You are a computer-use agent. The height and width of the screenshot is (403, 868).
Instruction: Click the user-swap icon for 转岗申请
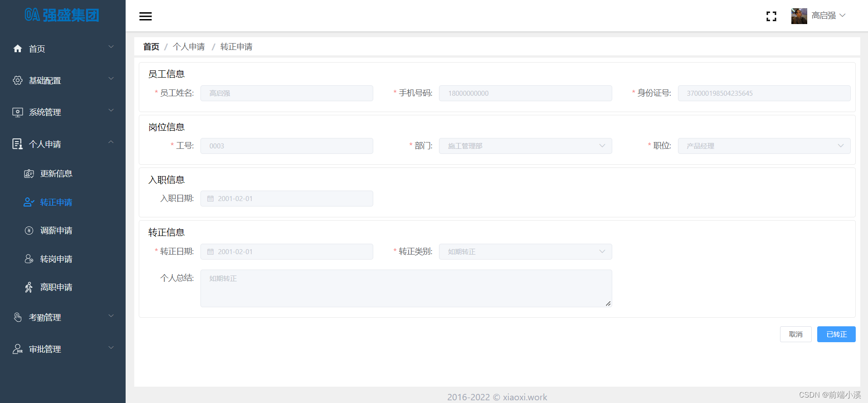pos(29,259)
